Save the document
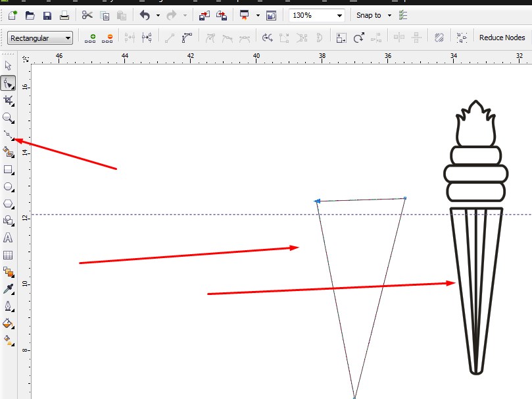Image resolution: width=532 pixels, height=399 pixels. click(47, 14)
